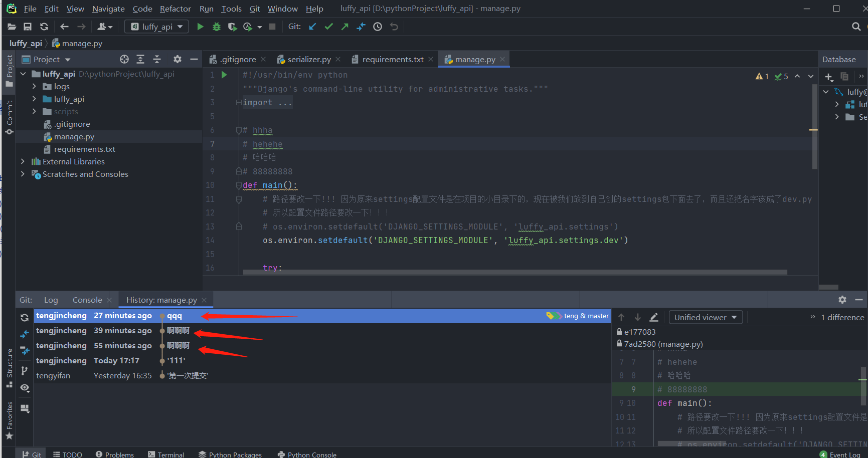Click the Open folder toolbar icon
The height and width of the screenshot is (458, 868).
pyautogui.click(x=12, y=27)
